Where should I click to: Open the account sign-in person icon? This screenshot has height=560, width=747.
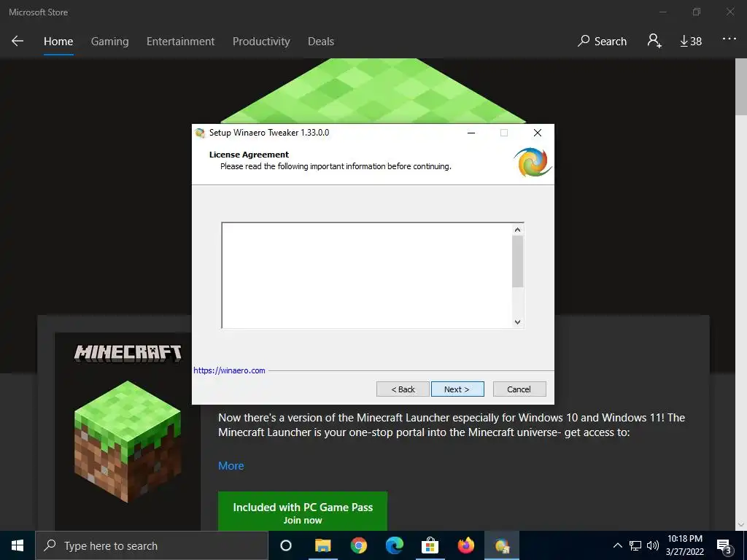click(654, 41)
